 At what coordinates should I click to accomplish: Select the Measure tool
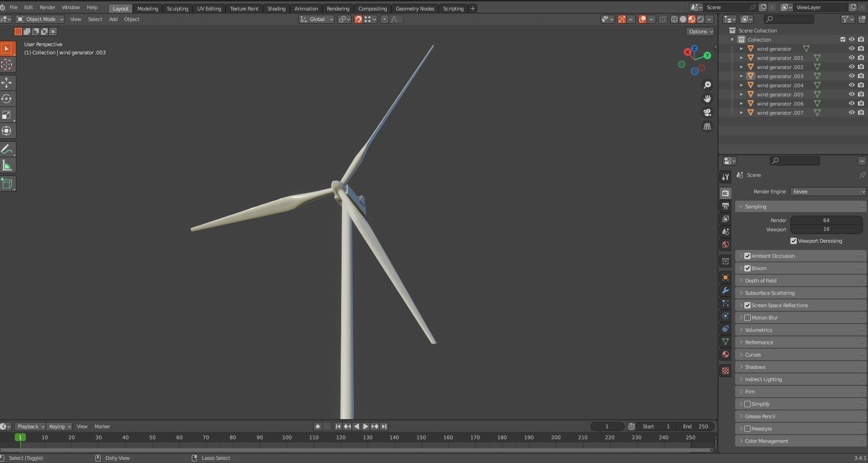click(7, 165)
